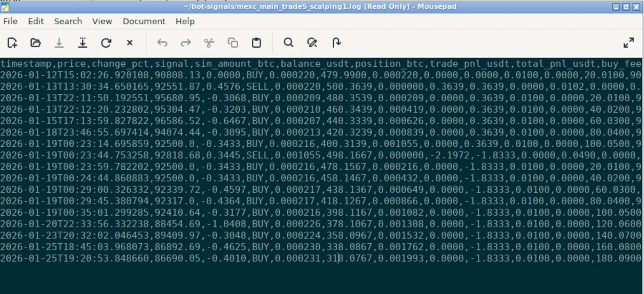This screenshot has height=294, width=644.
Task: Click the Save toolbar icon
Action: [x=59, y=43]
